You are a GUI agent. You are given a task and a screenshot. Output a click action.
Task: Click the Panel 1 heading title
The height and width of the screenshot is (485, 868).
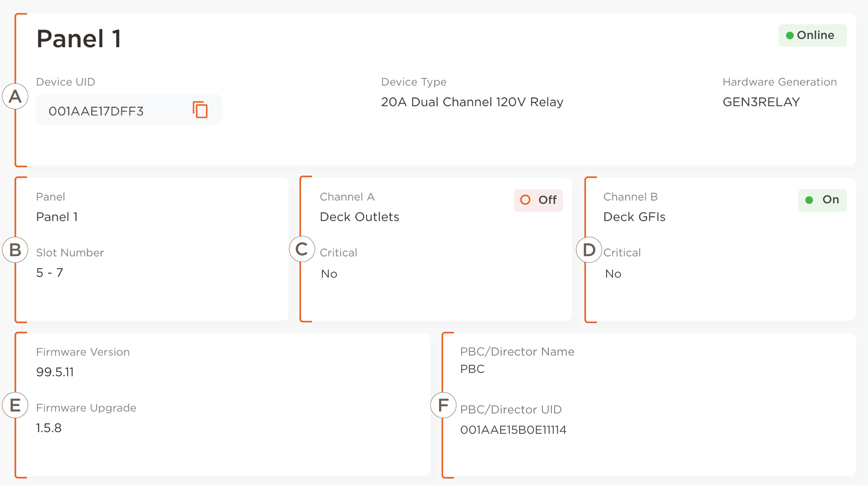click(78, 39)
